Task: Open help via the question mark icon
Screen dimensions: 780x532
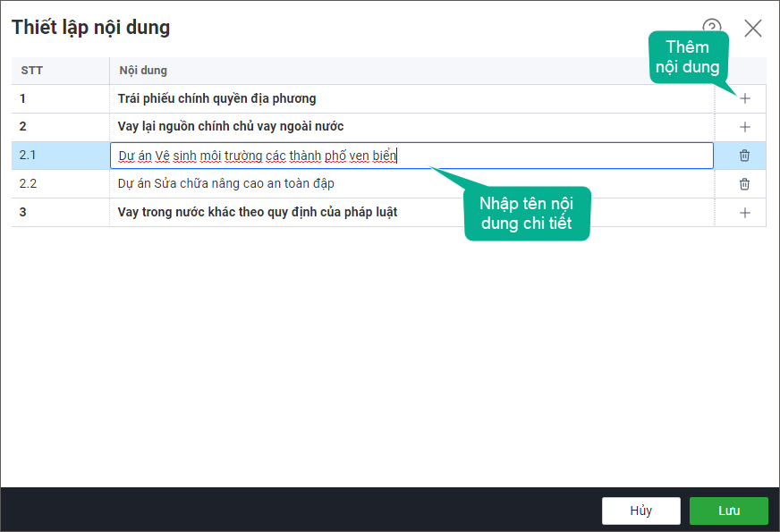Action: click(x=712, y=28)
